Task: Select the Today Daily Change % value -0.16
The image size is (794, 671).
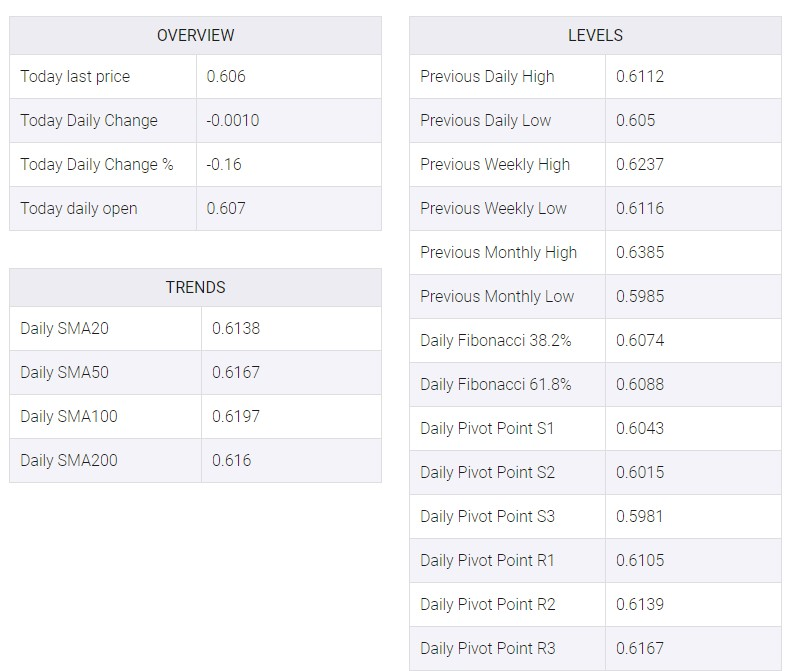Action: tap(224, 165)
